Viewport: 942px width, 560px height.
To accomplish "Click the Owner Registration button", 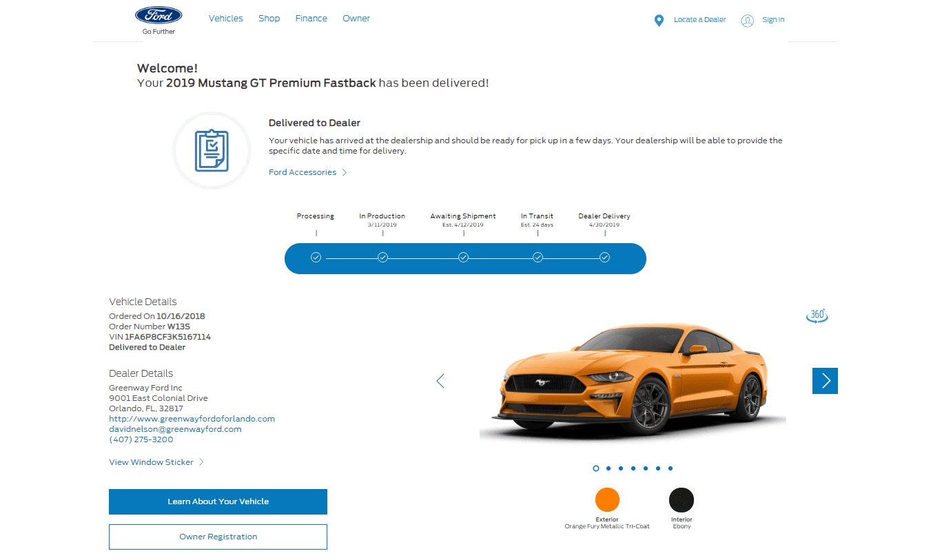I will (218, 537).
